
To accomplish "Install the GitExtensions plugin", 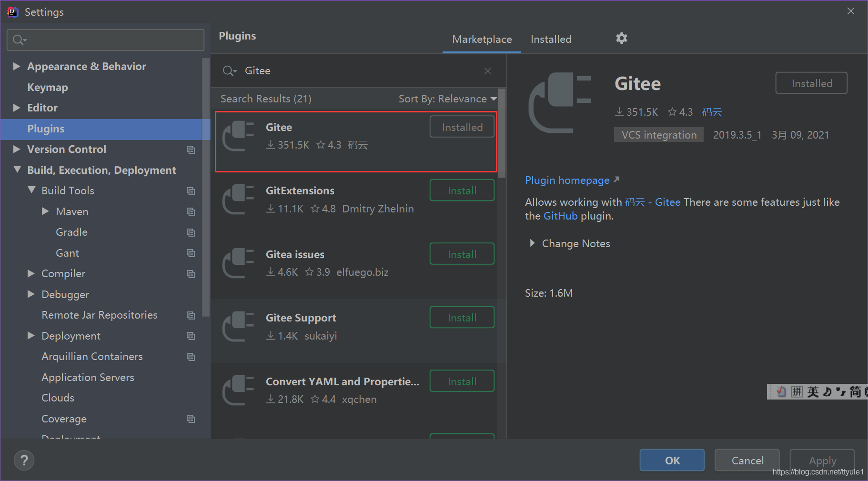I will tap(462, 190).
